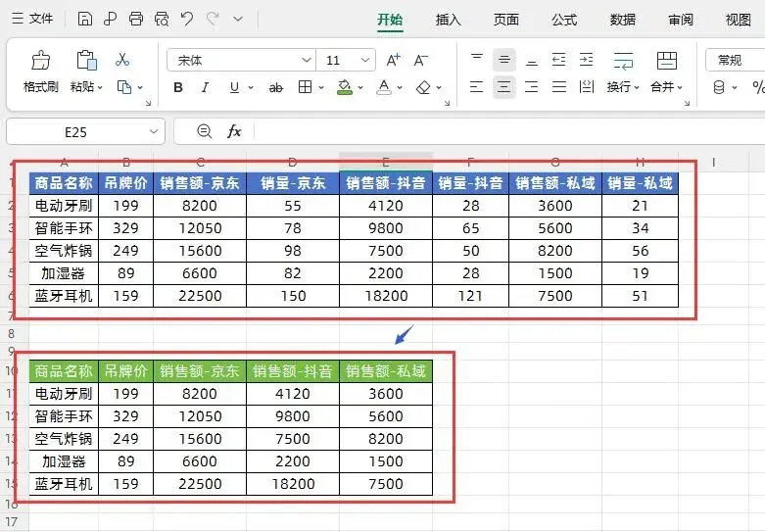The width and height of the screenshot is (765, 532).
Task: Click the zoom magnifier icon by formula bar
Action: point(204,131)
